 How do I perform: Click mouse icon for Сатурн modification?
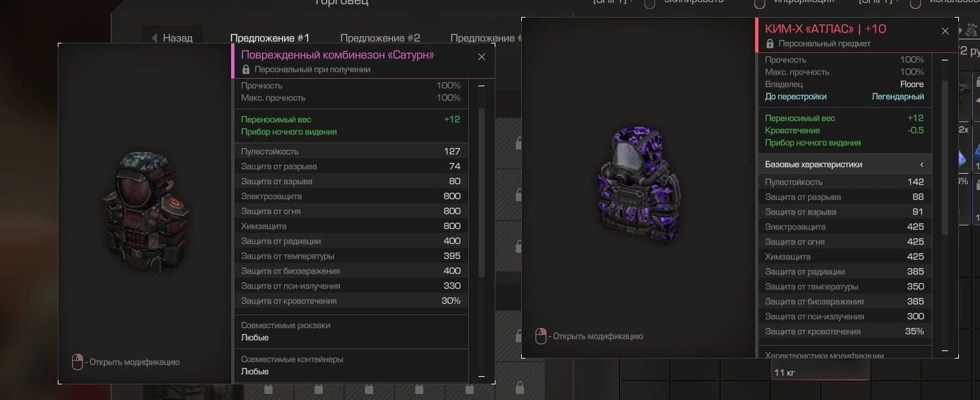click(x=77, y=362)
